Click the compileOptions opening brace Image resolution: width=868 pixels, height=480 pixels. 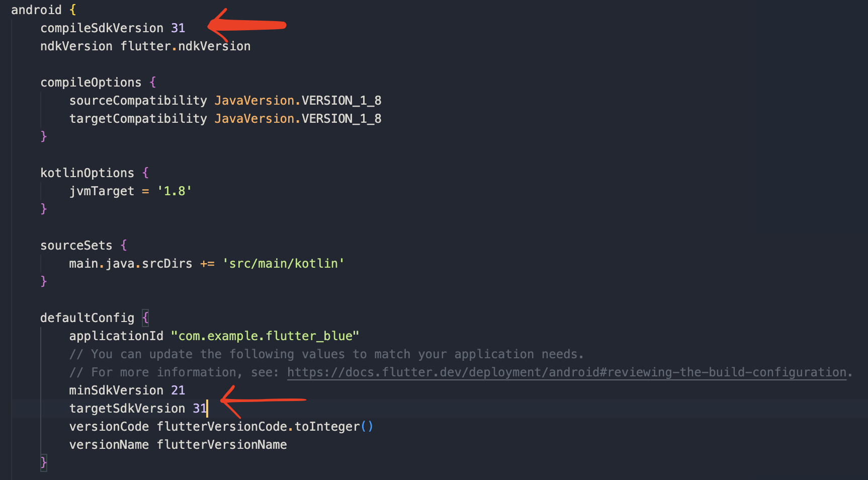tap(153, 83)
